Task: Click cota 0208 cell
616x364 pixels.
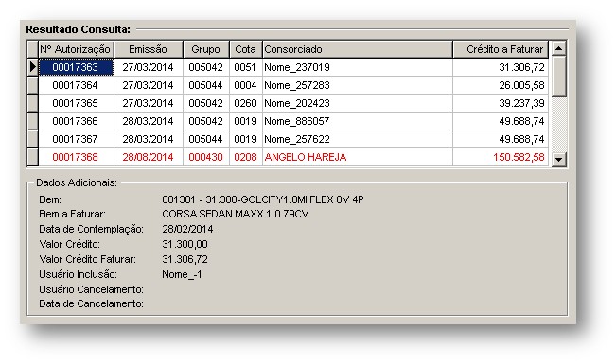Action: [246, 157]
